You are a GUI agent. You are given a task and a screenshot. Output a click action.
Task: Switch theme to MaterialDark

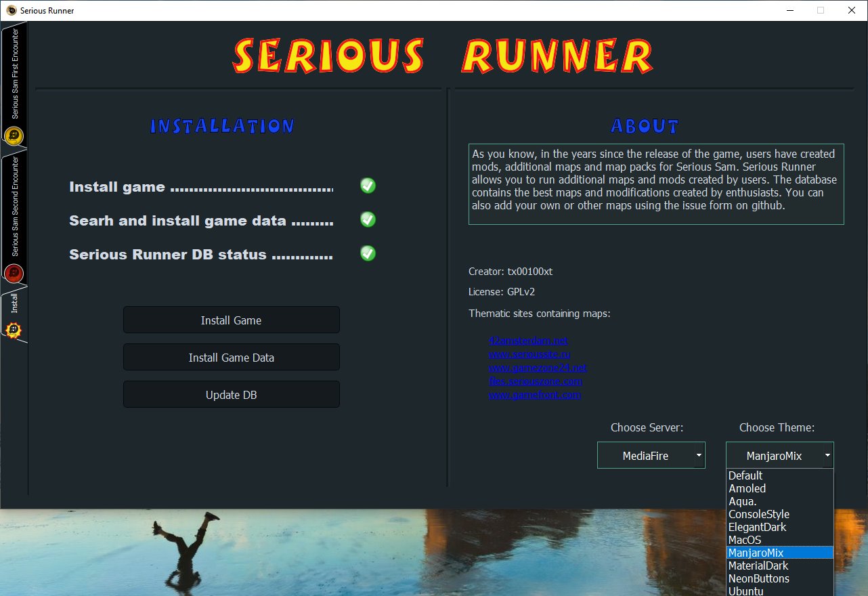pyautogui.click(x=780, y=566)
